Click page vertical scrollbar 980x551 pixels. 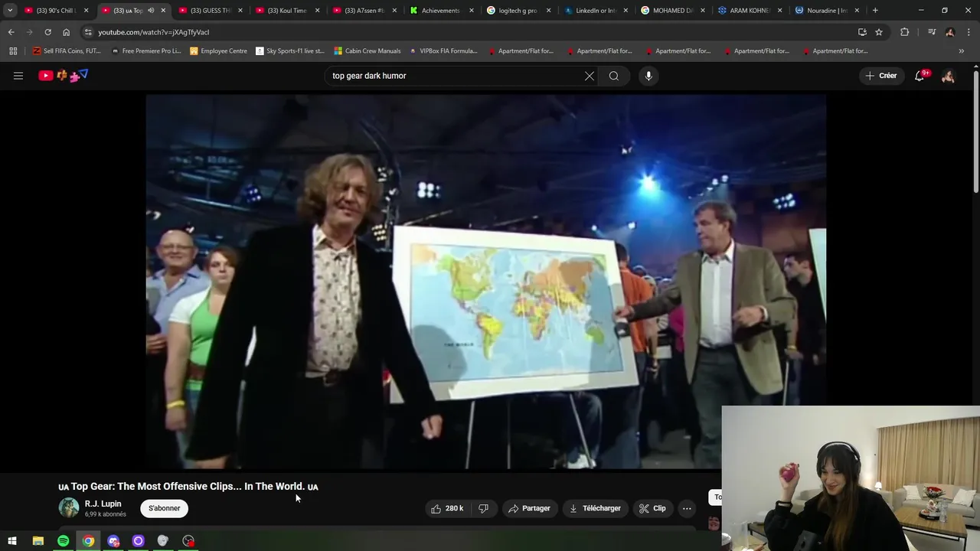pyautogui.click(x=976, y=130)
